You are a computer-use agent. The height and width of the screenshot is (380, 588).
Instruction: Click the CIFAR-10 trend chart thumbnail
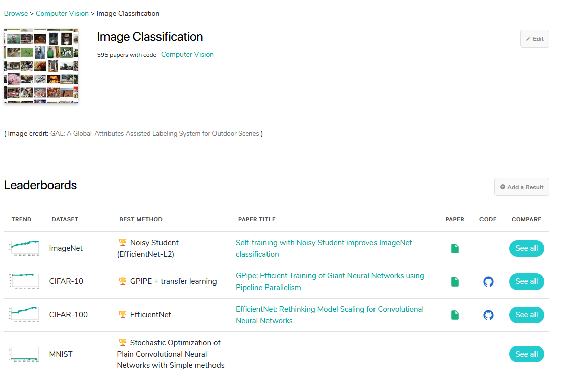coord(24,281)
